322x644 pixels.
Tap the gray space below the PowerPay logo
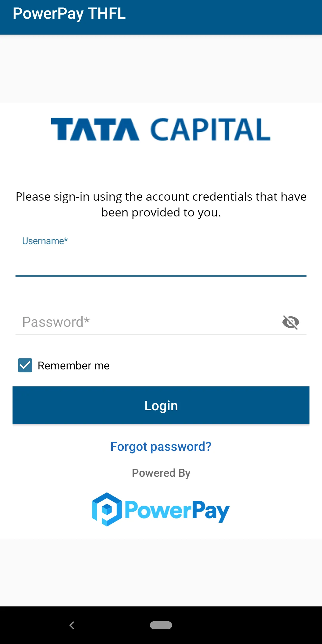tap(161, 572)
